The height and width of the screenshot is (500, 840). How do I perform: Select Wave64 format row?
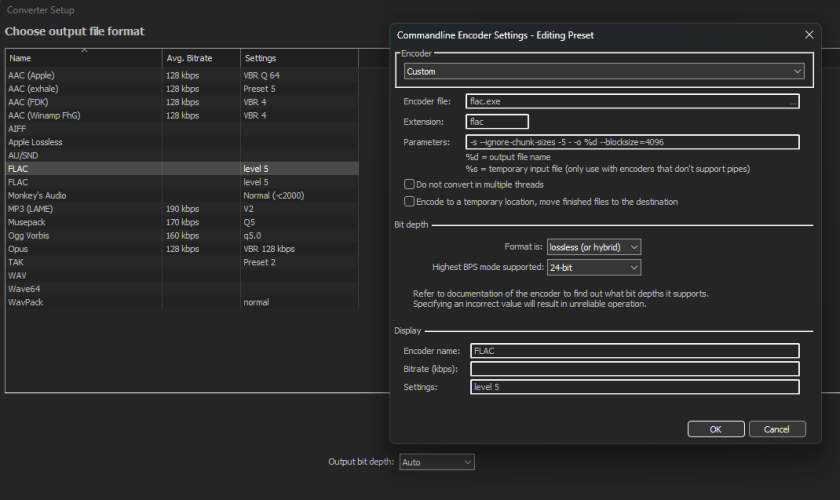click(x=182, y=289)
